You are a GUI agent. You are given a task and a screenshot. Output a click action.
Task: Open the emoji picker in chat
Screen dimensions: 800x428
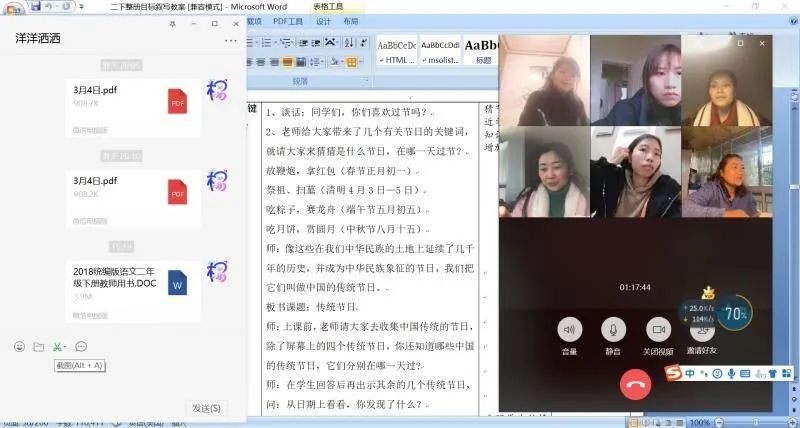point(19,346)
